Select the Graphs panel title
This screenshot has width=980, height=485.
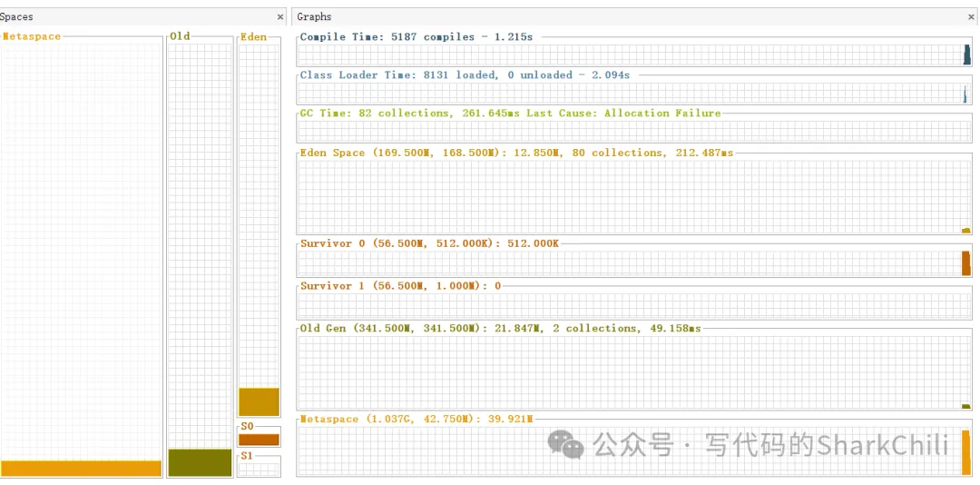click(314, 16)
